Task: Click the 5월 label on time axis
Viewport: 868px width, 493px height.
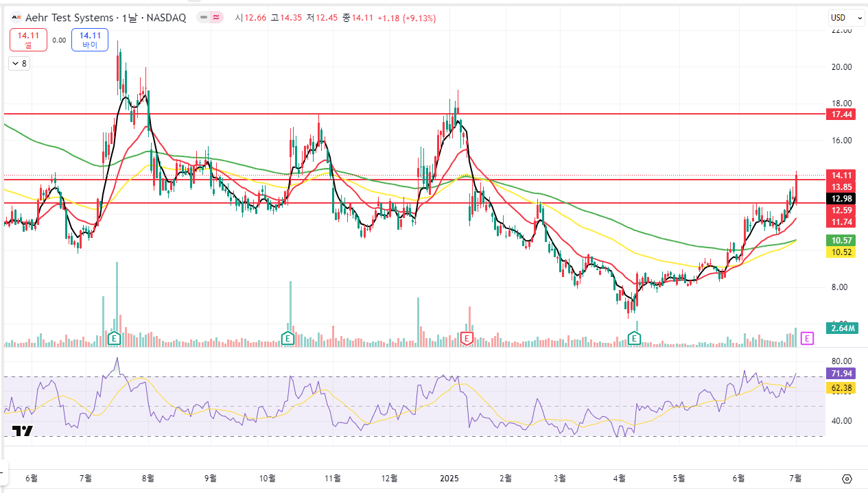Action: (x=679, y=478)
